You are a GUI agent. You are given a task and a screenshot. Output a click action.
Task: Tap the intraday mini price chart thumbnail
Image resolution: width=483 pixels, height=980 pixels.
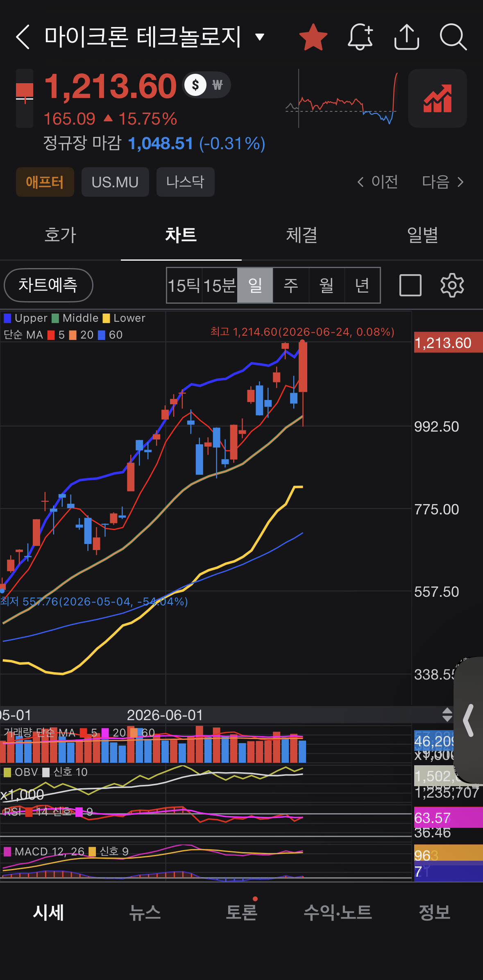coord(342,98)
